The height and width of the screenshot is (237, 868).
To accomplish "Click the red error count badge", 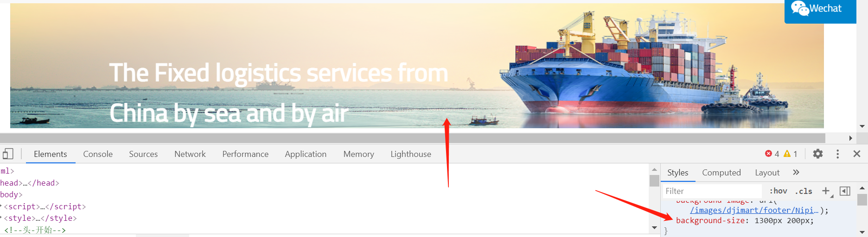I will 772,154.
